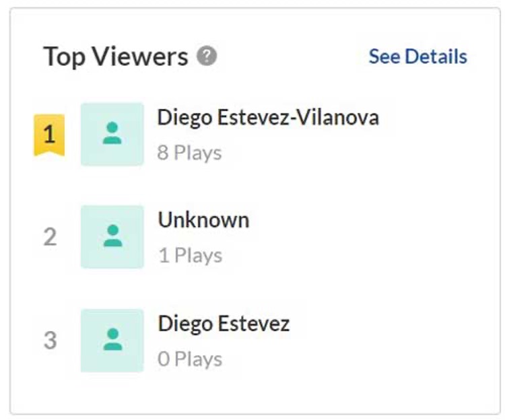Click the Top Viewers heading
This screenshot has height=420, width=505.
(116, 57)
